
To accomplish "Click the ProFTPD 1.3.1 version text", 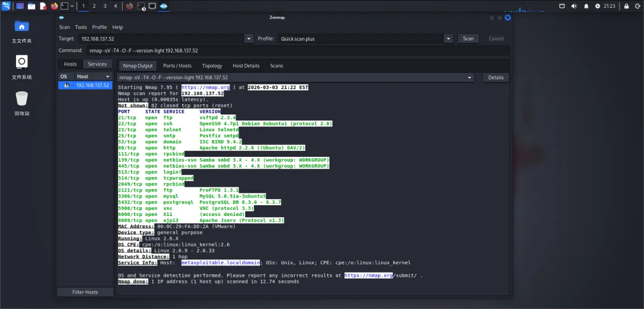I will [219, 190].
